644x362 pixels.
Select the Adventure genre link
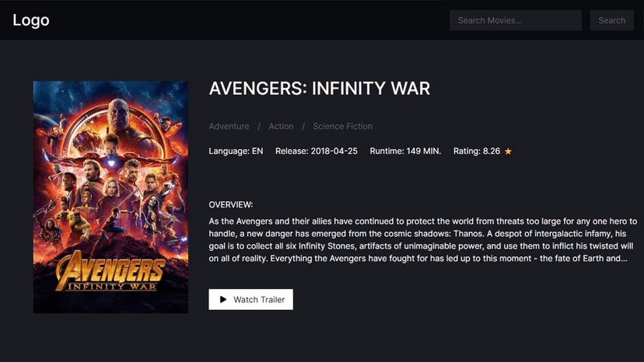(229, 126)
